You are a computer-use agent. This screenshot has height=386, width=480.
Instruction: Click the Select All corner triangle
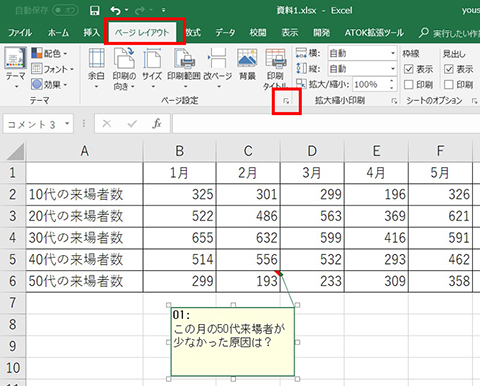coord(15,152)
